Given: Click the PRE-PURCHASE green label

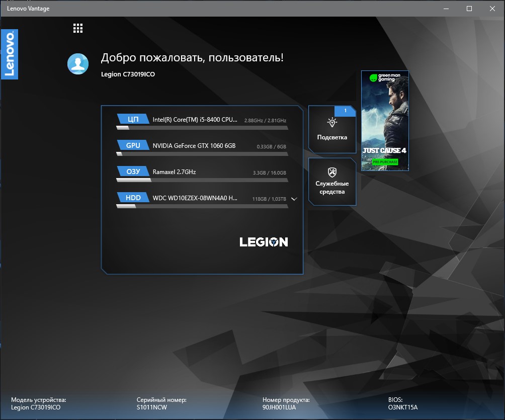Looking at the screenshot, I should (x=385, y=161).
